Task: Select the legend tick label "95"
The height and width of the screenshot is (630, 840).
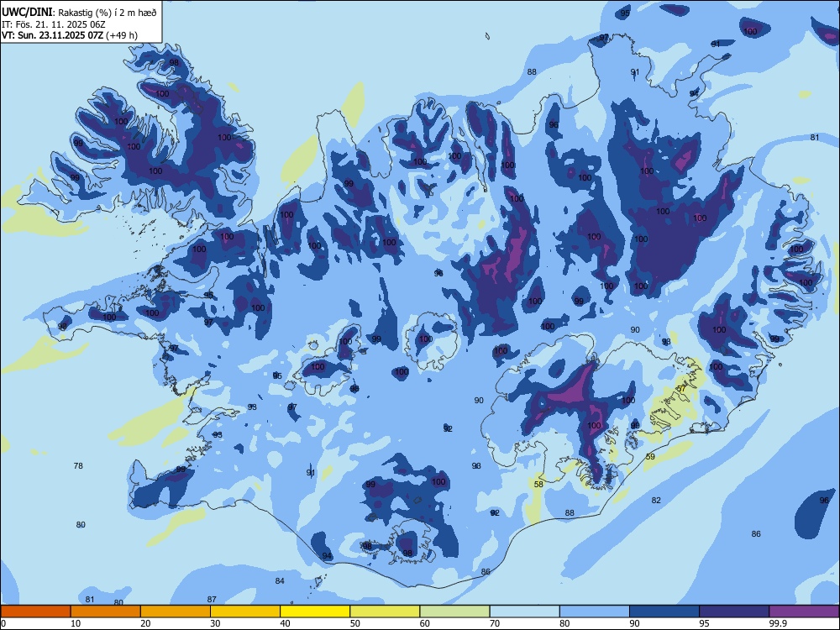Action: [x=703, y=623]
